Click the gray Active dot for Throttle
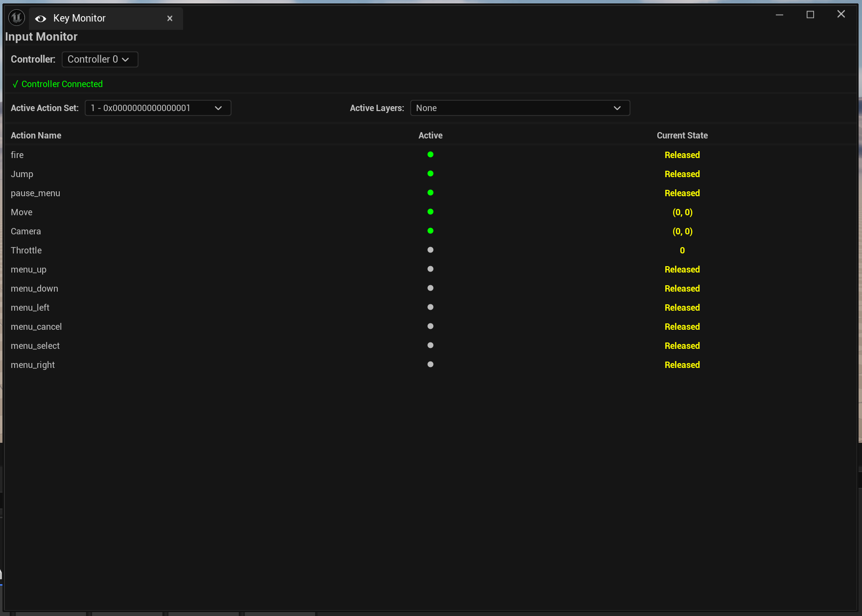 click(430, 250)
